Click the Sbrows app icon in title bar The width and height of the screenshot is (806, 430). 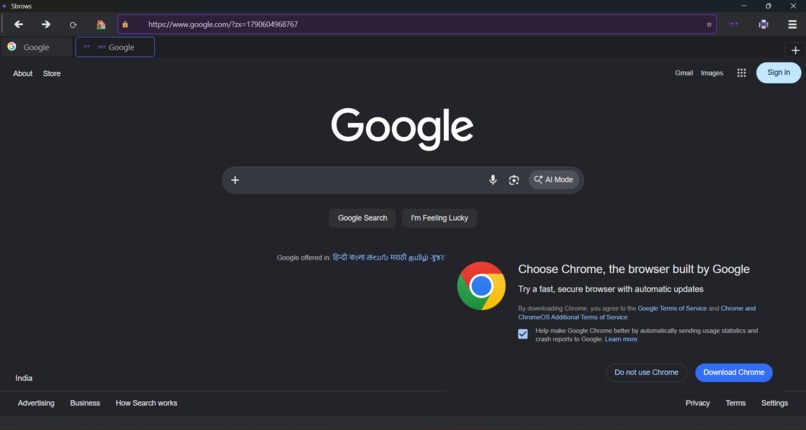point(4,6)
